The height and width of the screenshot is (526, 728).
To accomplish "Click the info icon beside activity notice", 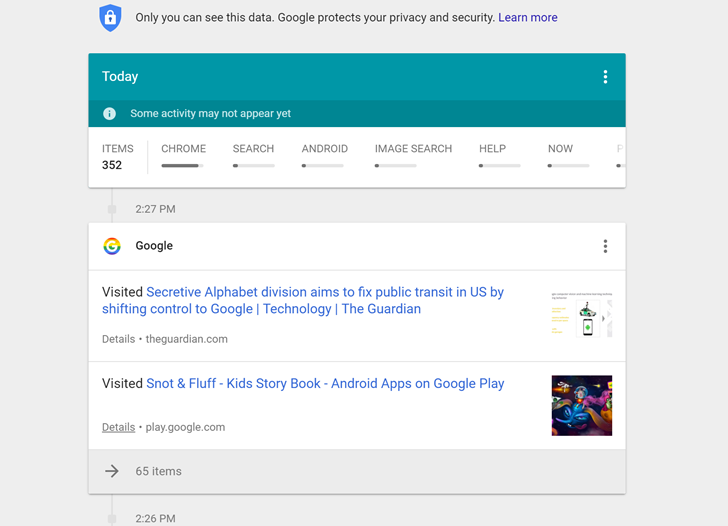I will (x=110, y=114).
